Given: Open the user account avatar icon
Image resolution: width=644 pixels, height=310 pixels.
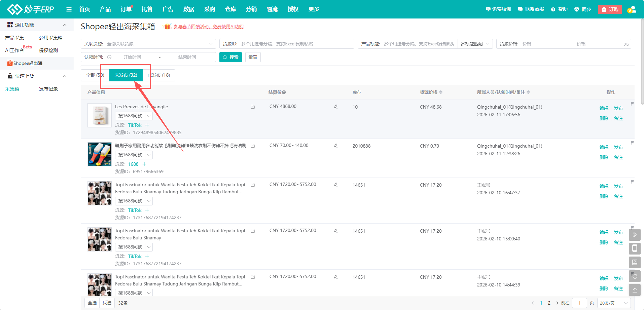Looking at the screenshot, I should (632, 9).
